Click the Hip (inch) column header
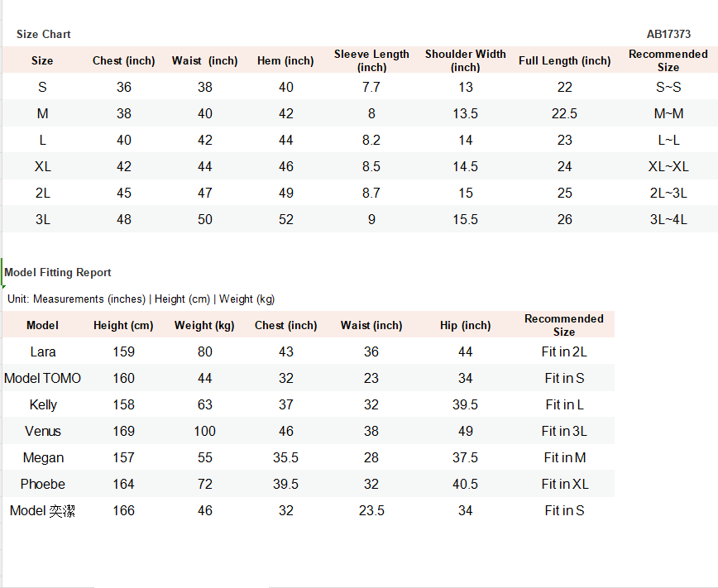 (465, 325)
